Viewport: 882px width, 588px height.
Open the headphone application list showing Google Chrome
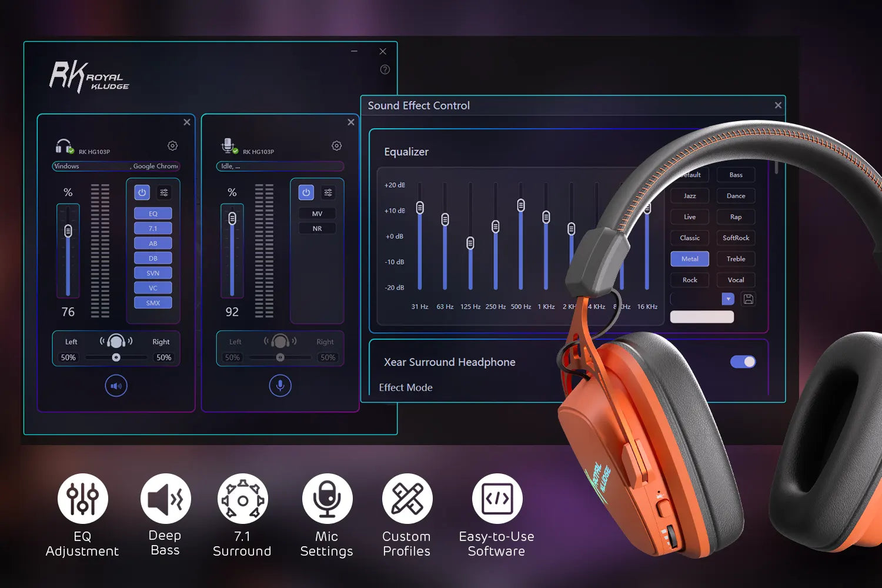coord(116,166)
